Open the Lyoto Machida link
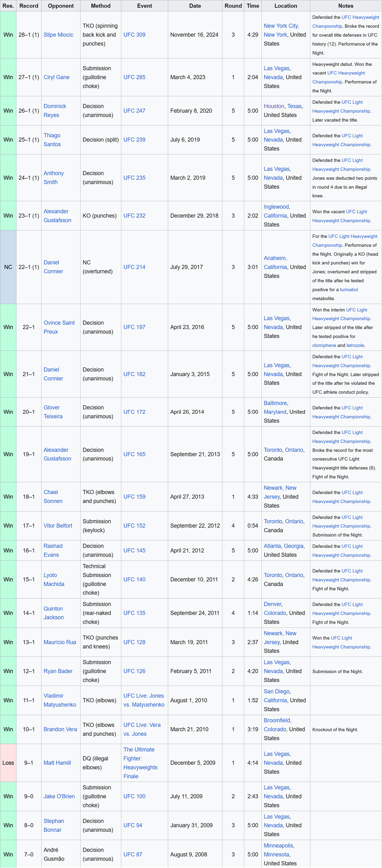382x868 pixels. (x=54, y=580)
